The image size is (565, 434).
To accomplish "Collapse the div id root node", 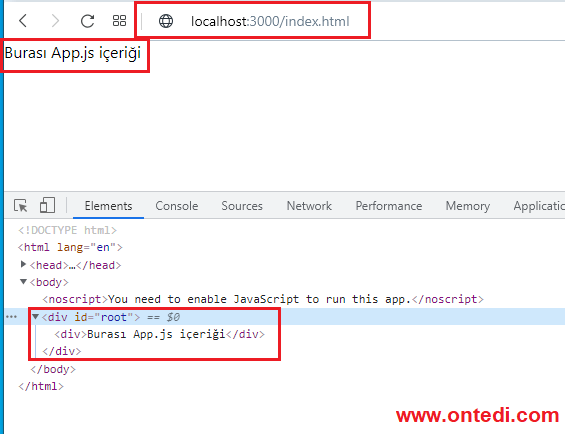I will [x=35, y=317].
